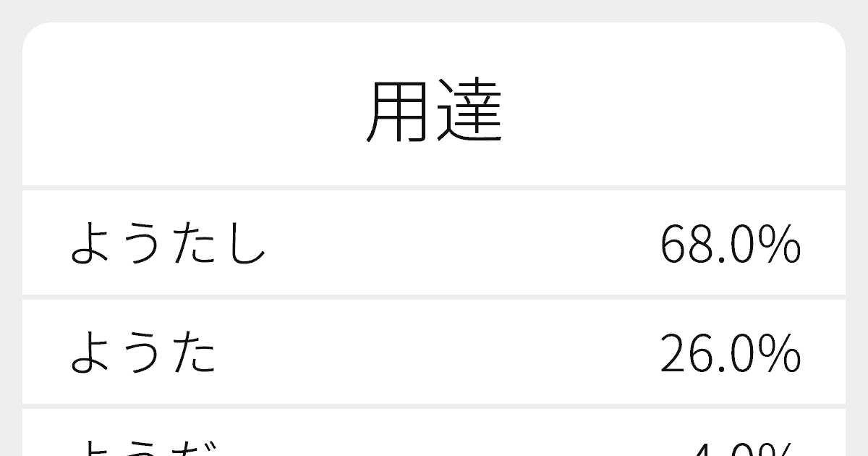Click the heading 用達
868x456 pixels.
click(434, 112)
